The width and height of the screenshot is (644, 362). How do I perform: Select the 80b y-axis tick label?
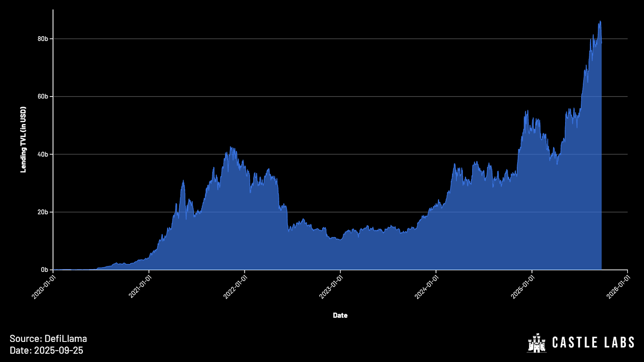coord(43,39)
